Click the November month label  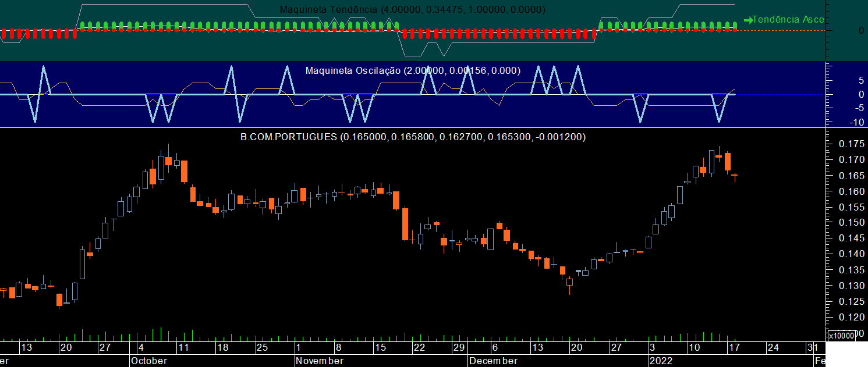(320, 361)
